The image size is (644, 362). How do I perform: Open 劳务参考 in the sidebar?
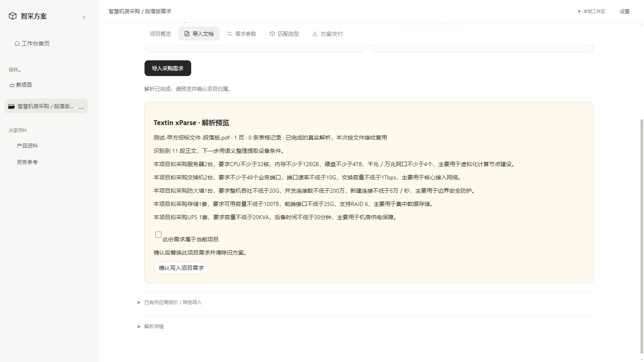click(x=27, y=162)
